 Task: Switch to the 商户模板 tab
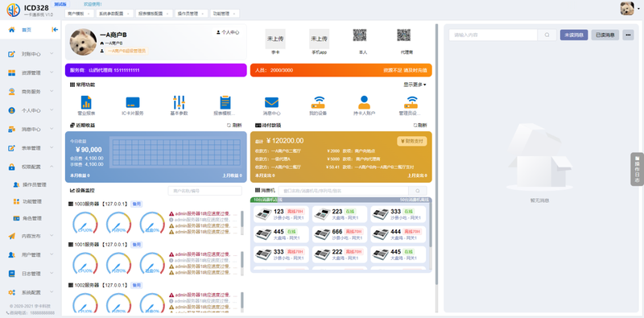[x=76, y=14]
